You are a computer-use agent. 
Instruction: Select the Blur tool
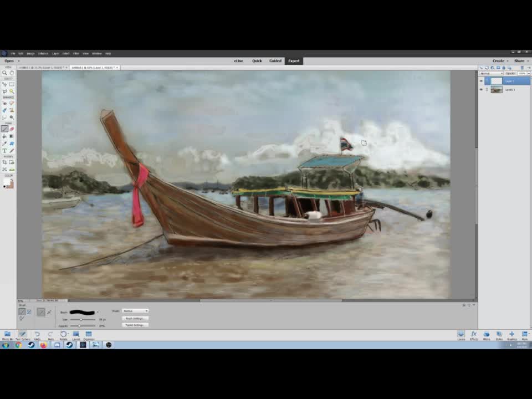coord(4,117)
